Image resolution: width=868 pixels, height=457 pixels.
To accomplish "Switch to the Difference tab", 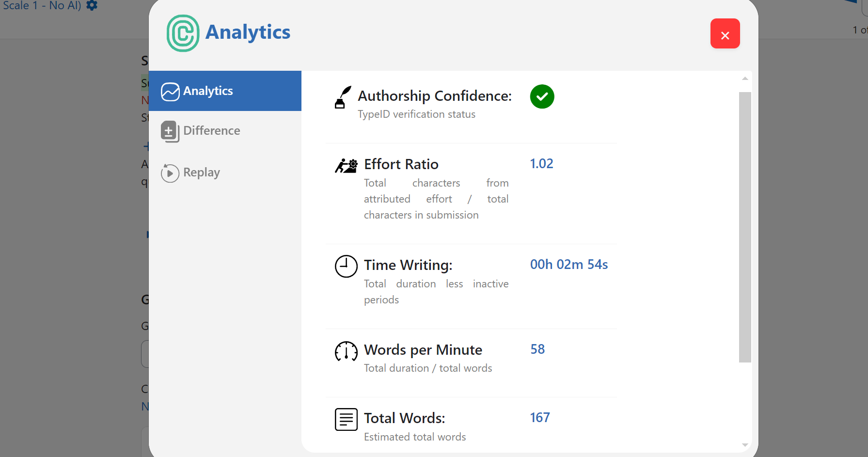I will click(211, 131).
